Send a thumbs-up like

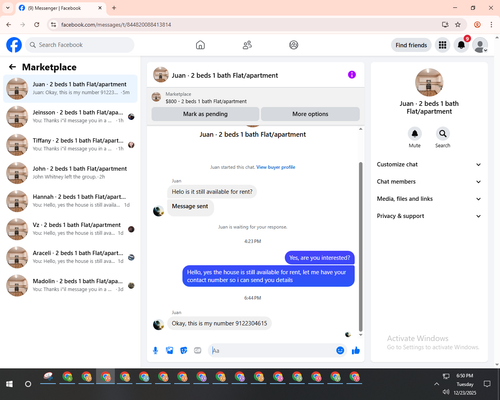coord(356,350)
